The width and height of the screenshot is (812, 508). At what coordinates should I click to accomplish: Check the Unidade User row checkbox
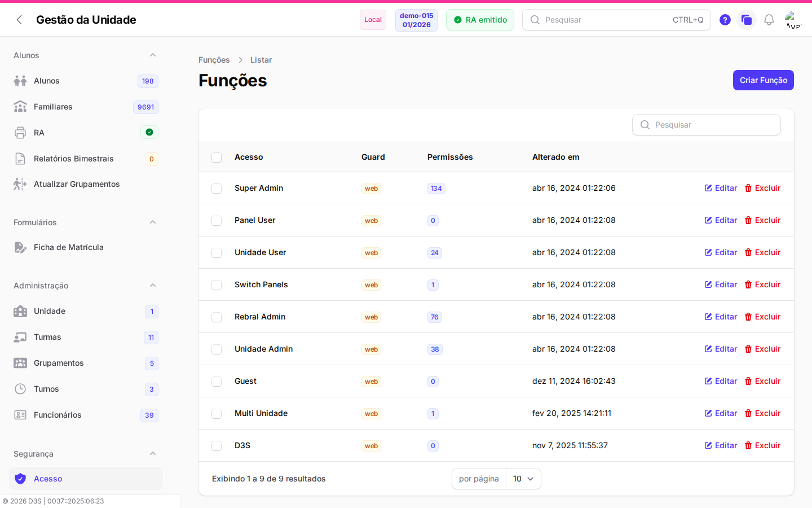(x=217, y=253)
